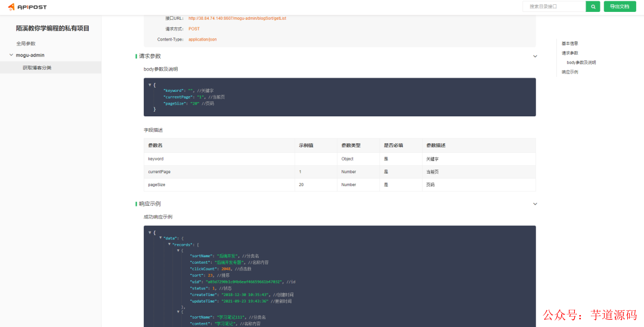This screenshot has height=327, width=644.
Task: Click the 请求参数 section heading
Action: coord(150,56)
